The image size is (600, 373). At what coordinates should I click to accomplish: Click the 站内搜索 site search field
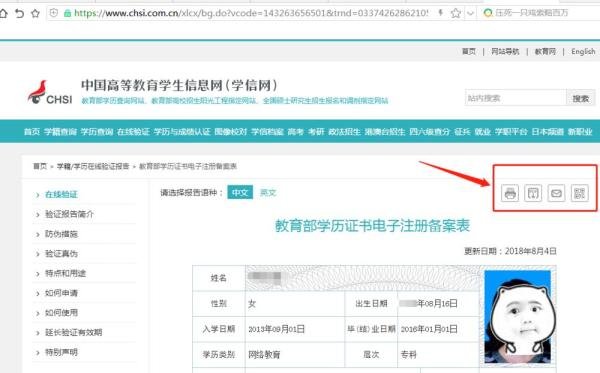[x=515, y=98]
